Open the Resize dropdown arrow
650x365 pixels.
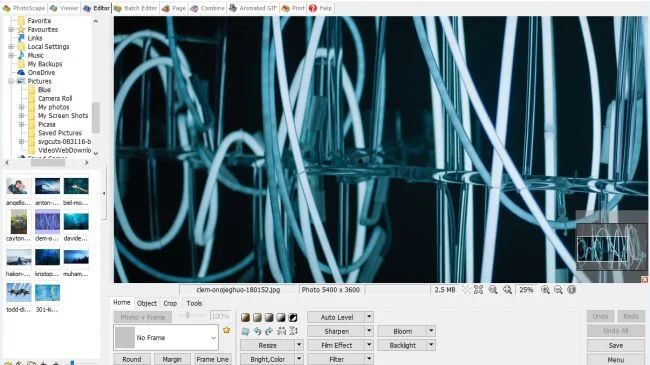click(x=299, y=345)
